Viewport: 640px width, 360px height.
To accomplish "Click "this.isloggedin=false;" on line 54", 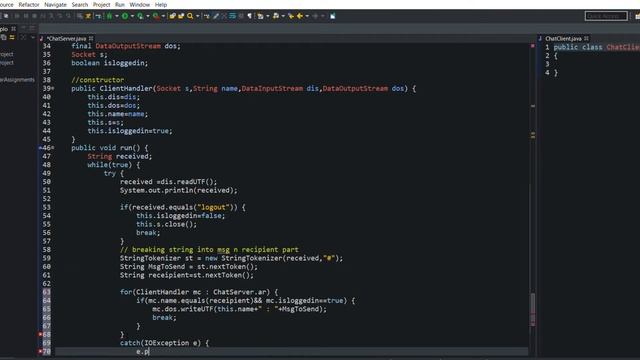I will (180, 216).
